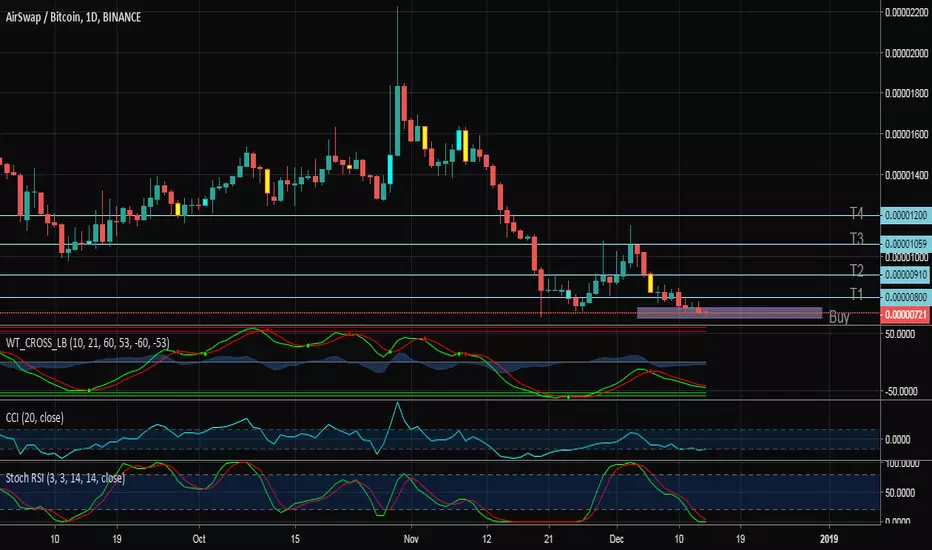Click the 0.00002000 price scale value
The height and width of the screenshot is (550, 932).
tap(906, 53)
